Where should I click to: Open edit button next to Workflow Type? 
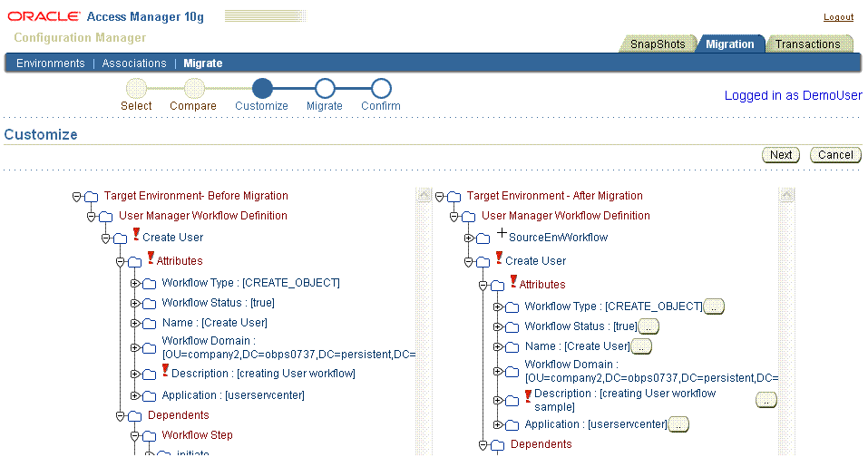714,306
